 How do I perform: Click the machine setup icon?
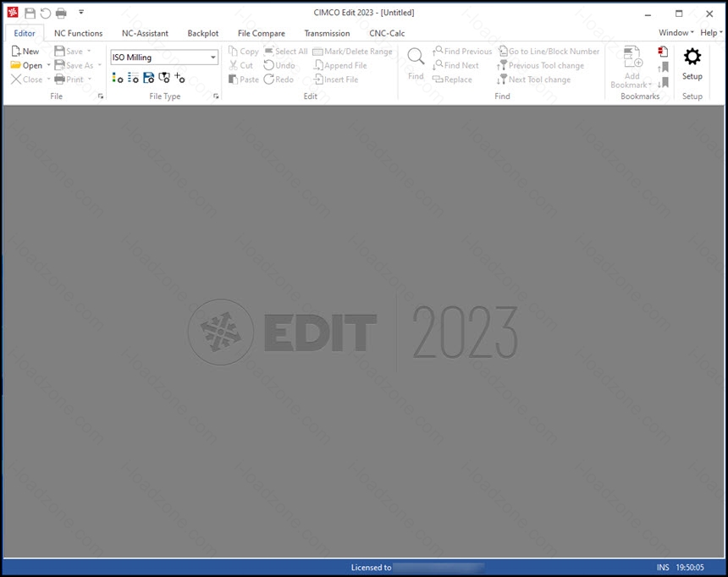(164, 78)
